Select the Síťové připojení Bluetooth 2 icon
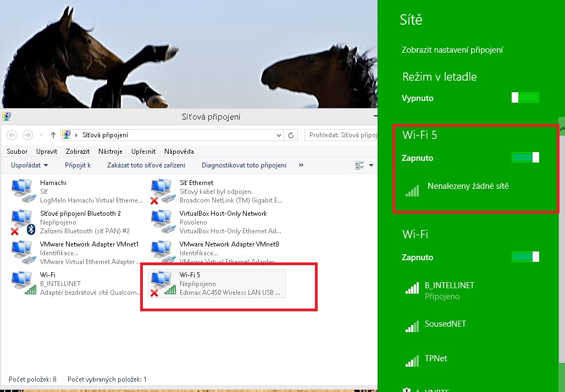The image size is (565, 392). tap(23, 222)
